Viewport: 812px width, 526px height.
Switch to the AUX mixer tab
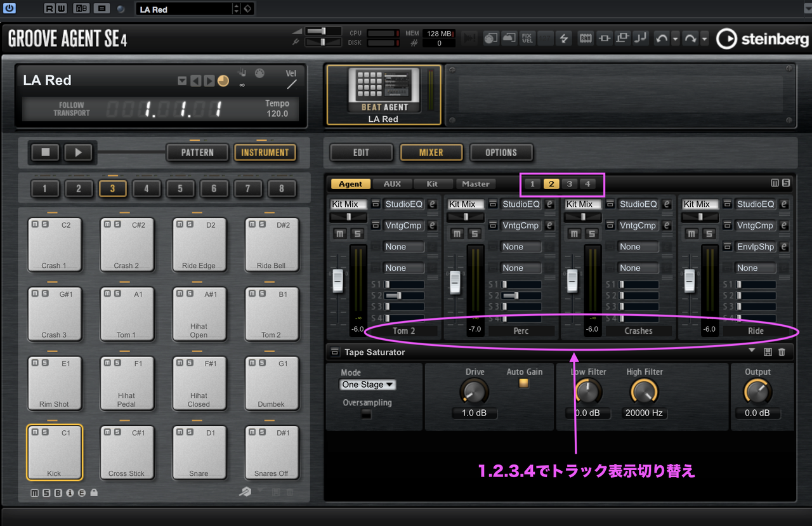click(392, 184)
